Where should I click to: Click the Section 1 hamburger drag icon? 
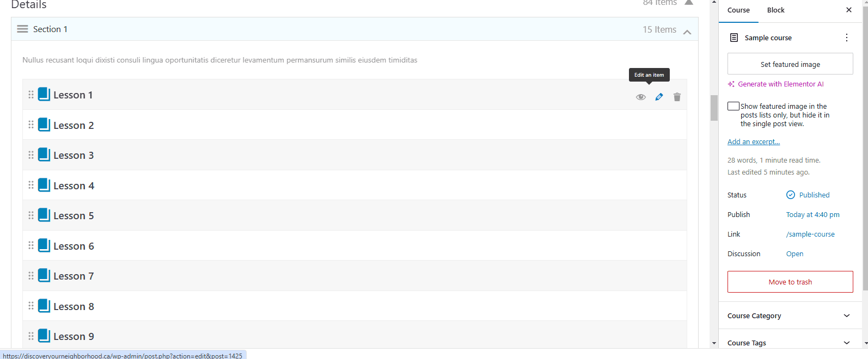tap(22, 29)
